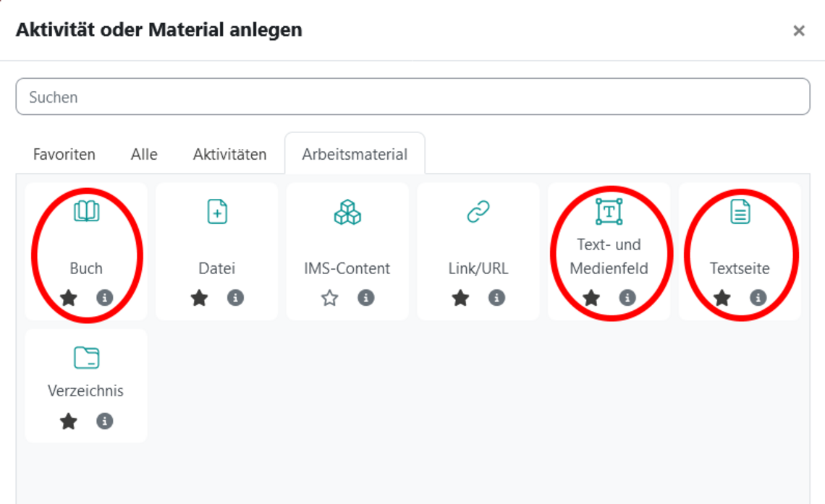Select the IMS-Content cubes icon
The image size is (825, 504).
pyautogui.click(x=347, y=212)
